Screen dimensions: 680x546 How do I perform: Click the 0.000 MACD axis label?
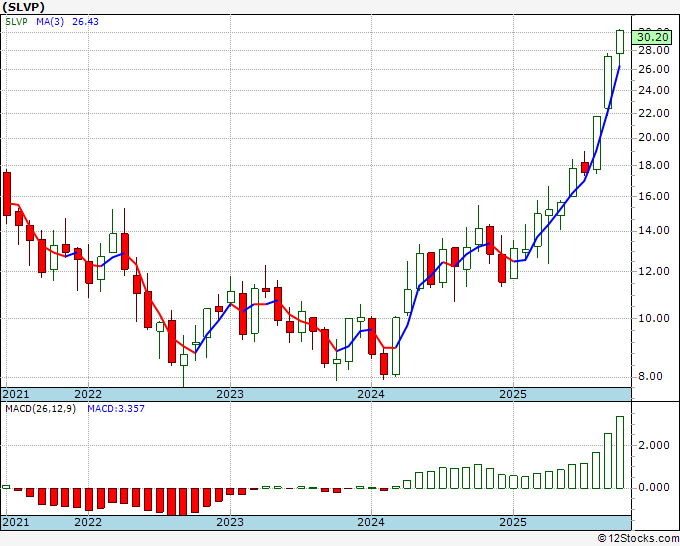pos(654,488)
